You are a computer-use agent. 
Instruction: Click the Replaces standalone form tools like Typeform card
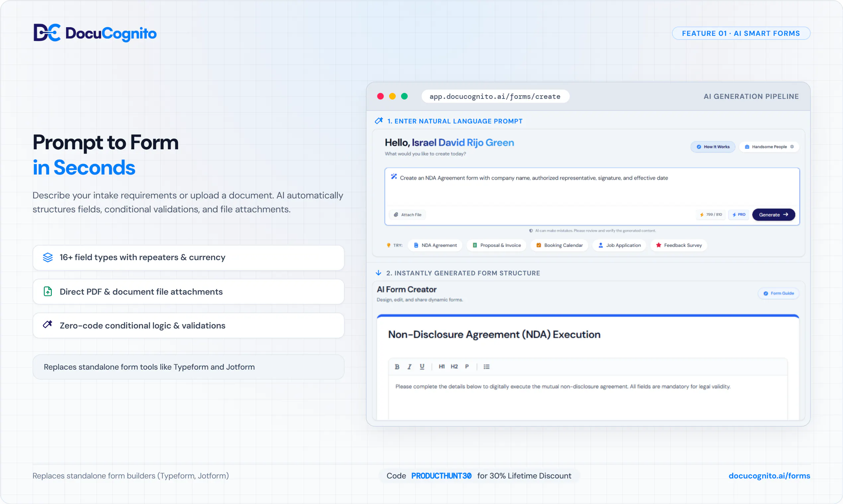point(189,367)
